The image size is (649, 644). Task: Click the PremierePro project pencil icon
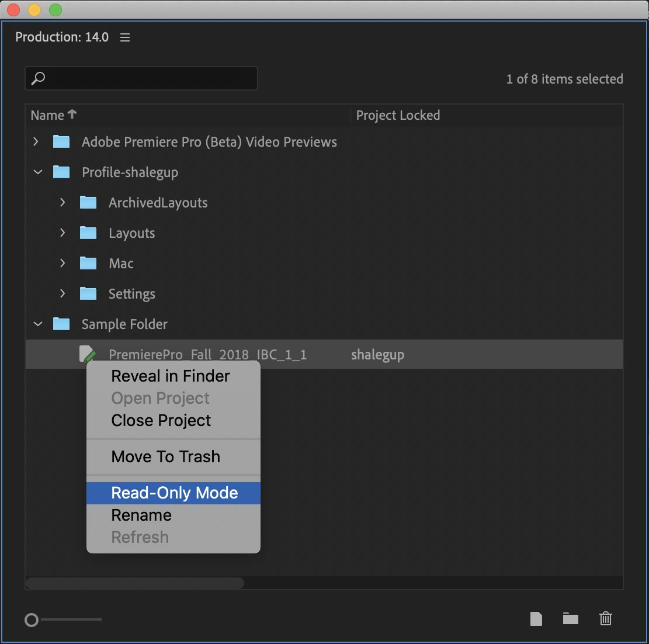pyautogui.click(x=88, y=354)
